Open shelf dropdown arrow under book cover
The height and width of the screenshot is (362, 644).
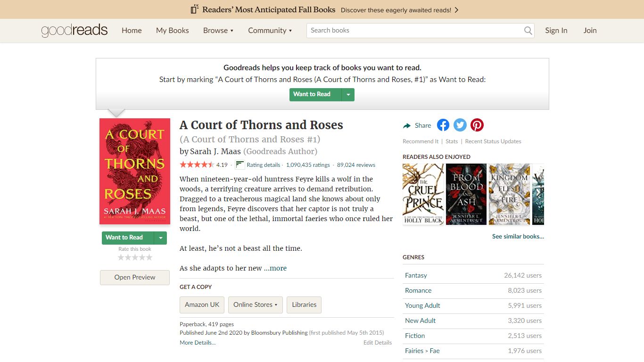161,238
